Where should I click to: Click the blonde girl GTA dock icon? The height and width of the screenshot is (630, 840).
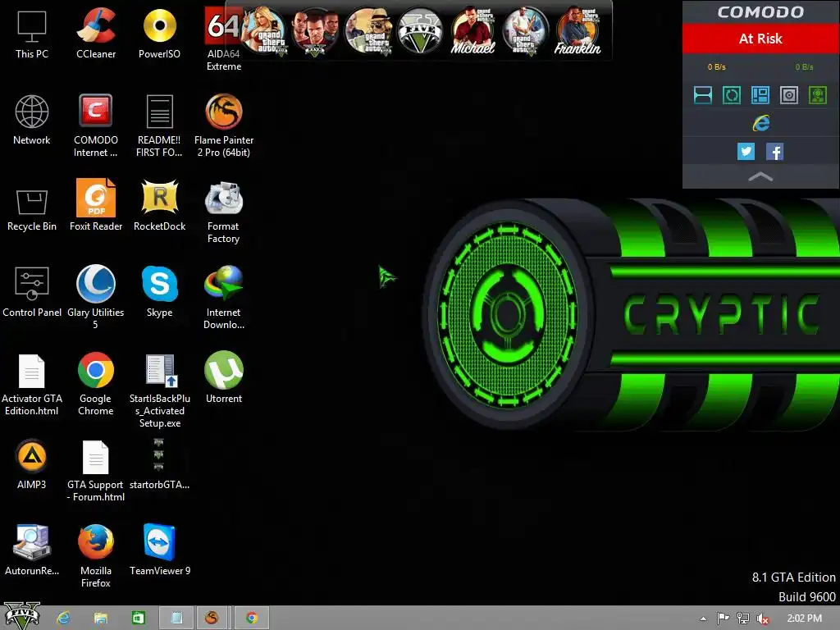[263, 30]
